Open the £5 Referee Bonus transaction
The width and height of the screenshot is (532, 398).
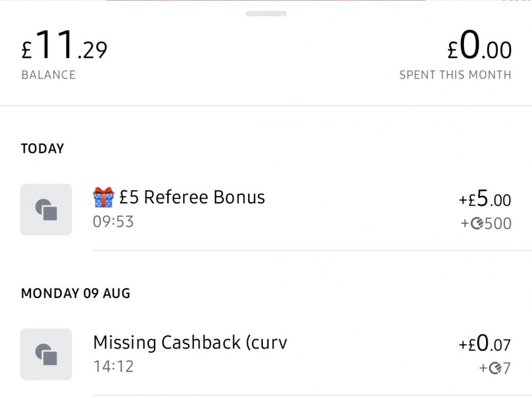tap(192, 197)
